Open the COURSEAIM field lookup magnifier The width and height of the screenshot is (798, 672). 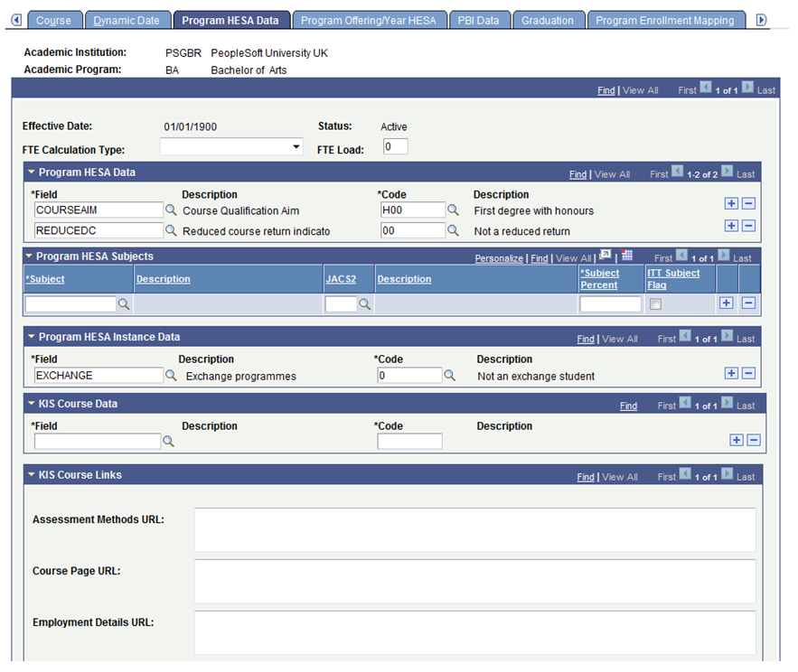171,210
